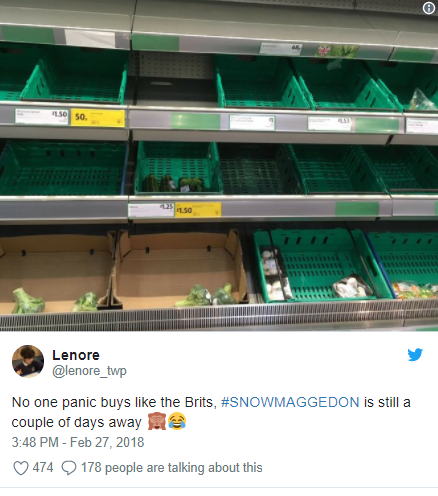Click the blue Twitter bird logo
This screenshot has width=438, height=496.
pyautogui.click(x=415, y=355)
